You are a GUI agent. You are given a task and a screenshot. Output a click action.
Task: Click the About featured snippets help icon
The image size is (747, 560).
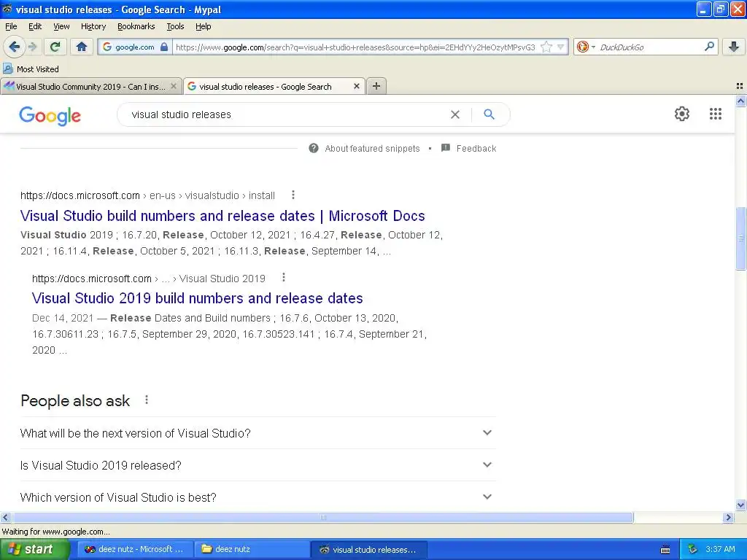pos(314,148)
